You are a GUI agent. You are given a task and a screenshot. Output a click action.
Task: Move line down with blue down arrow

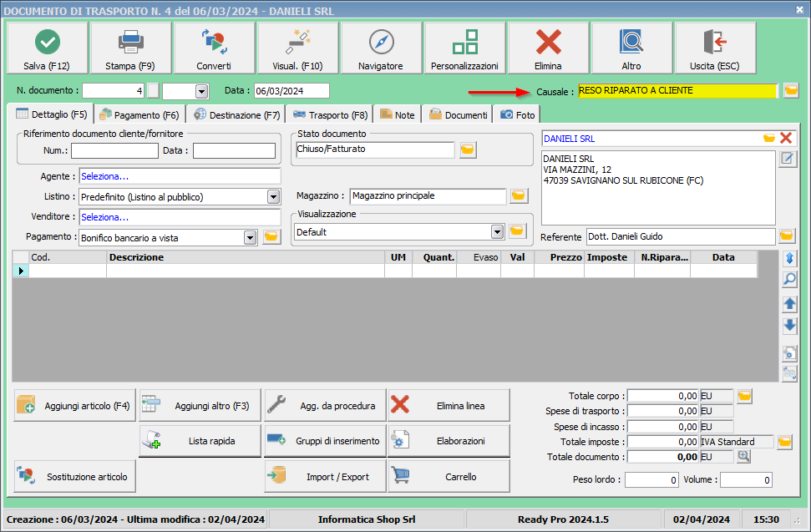pos(790,326)
